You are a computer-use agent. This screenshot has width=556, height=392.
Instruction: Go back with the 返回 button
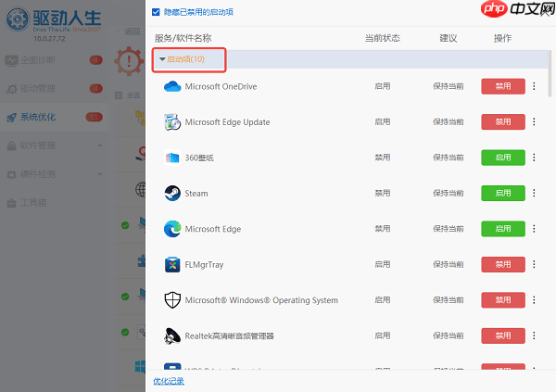point(129,32)
